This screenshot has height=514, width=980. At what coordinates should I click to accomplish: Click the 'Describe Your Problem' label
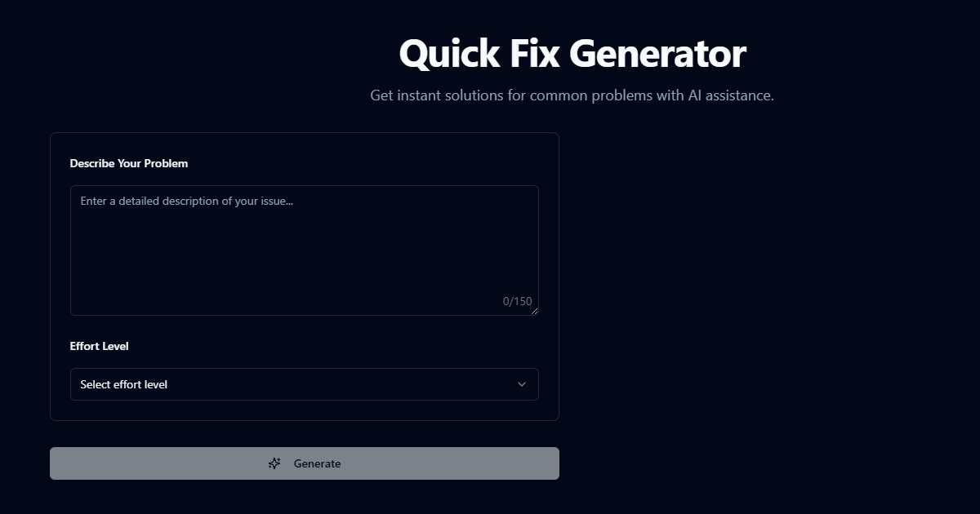[x=129, y=163]
